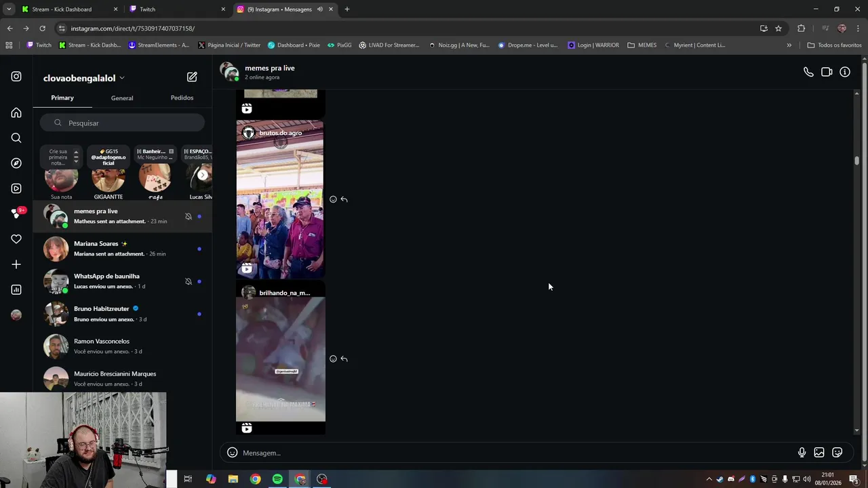
Task: Open StreamElements bookmark
Action: (159, 45)
